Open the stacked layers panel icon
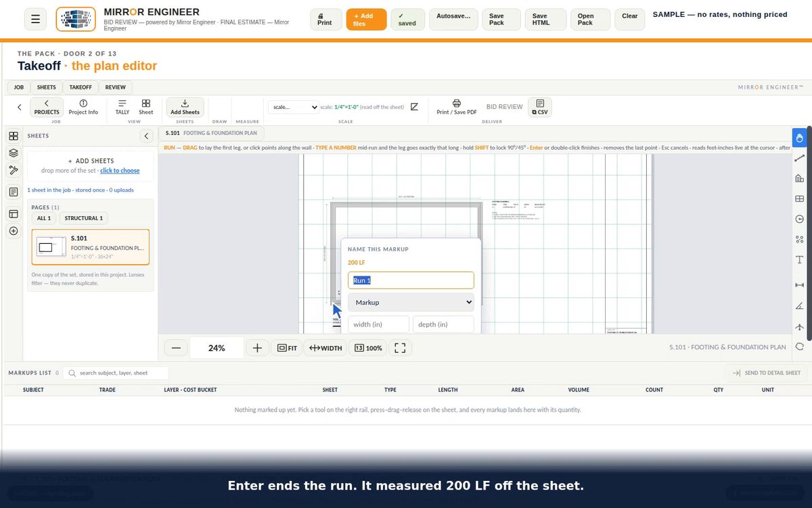 click(14, 153)
